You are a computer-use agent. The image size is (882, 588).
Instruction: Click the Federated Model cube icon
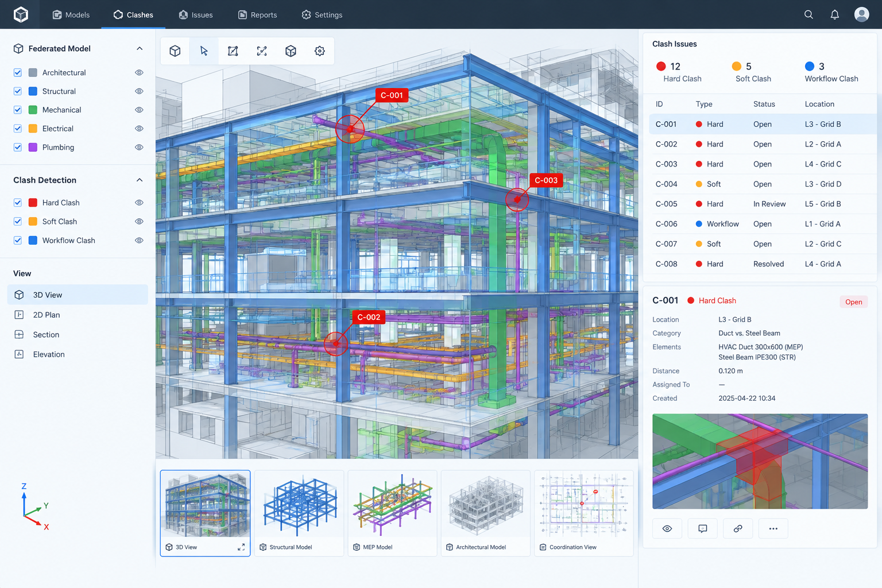click(x=18, y=49)
